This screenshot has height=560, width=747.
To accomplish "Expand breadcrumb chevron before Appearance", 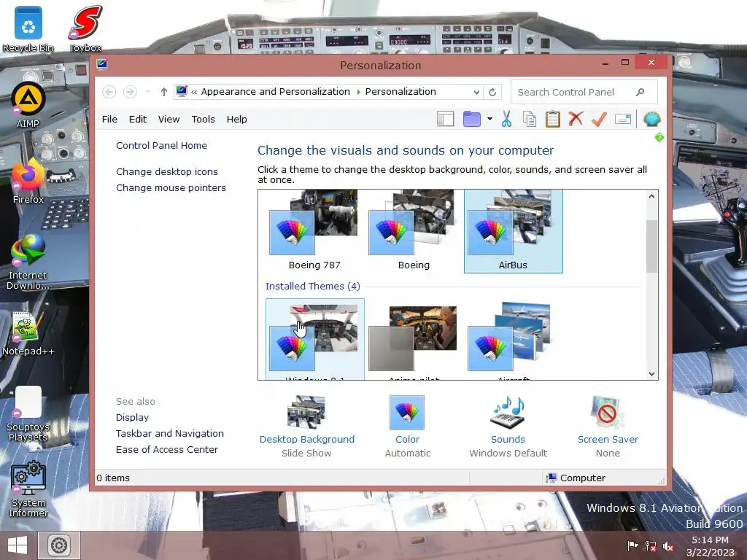I will (194, 92).
